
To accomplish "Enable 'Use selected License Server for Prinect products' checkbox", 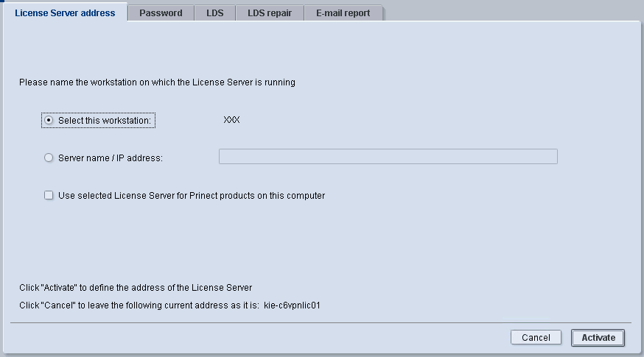I will [49, 196].
